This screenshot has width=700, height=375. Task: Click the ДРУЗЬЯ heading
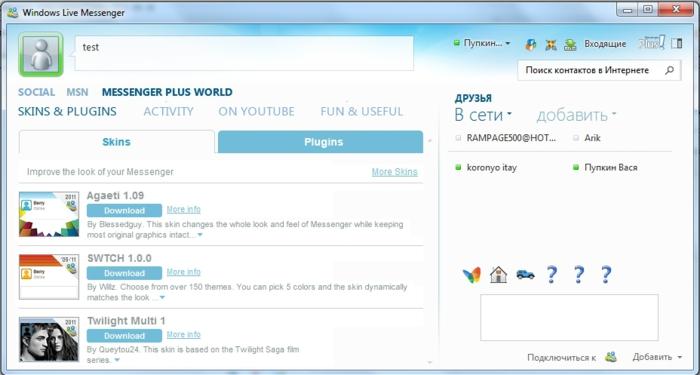tap(473, 99)
